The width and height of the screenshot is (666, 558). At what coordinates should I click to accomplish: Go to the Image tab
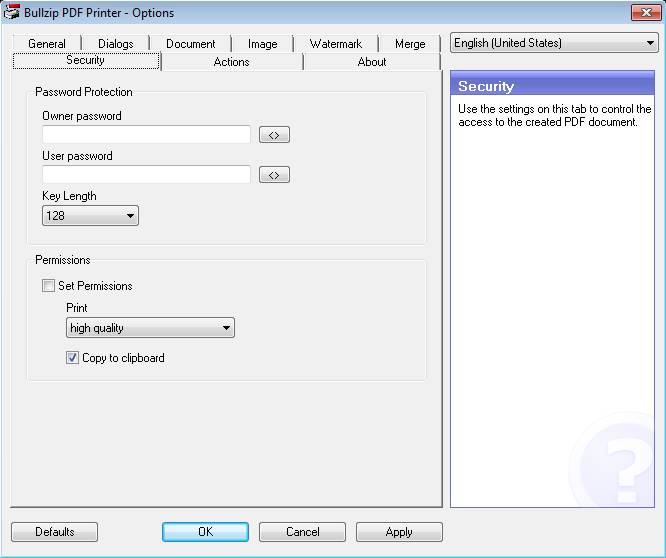point(262,44)
